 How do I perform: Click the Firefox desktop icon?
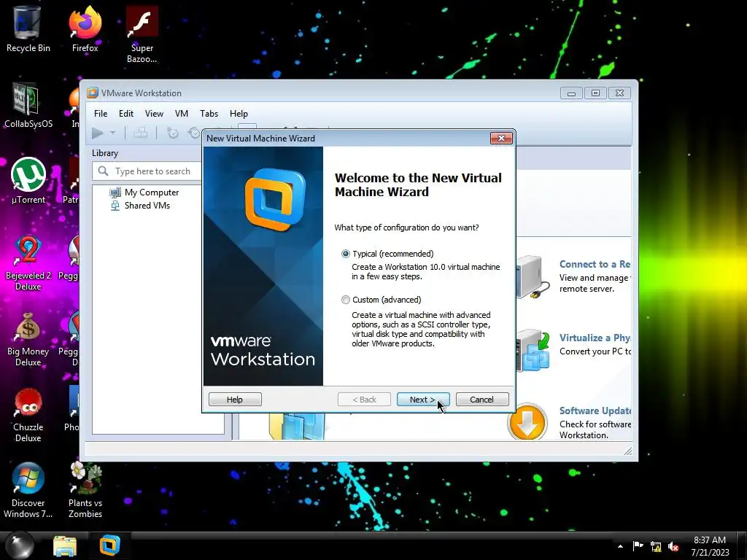(x=85, y=29)
